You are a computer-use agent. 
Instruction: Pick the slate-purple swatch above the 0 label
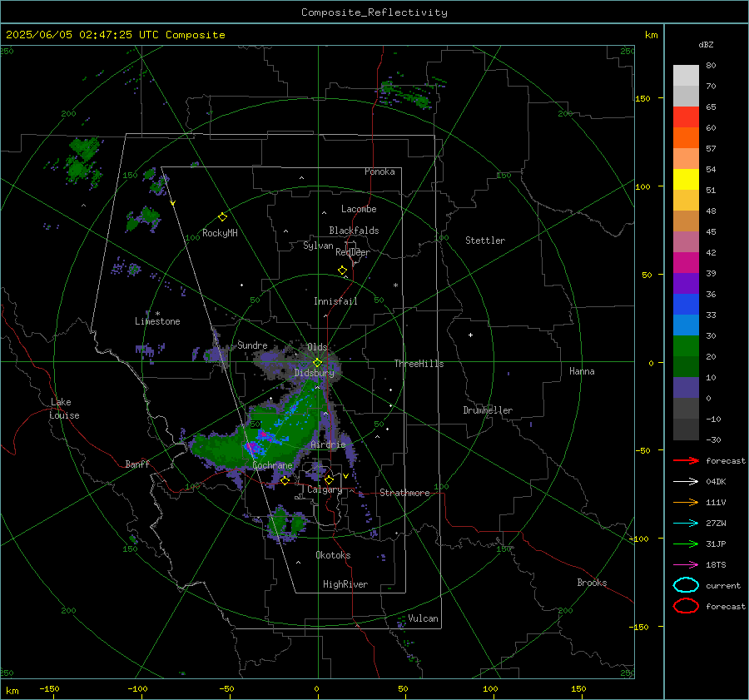pyautogui.click(x=686, y=388)
